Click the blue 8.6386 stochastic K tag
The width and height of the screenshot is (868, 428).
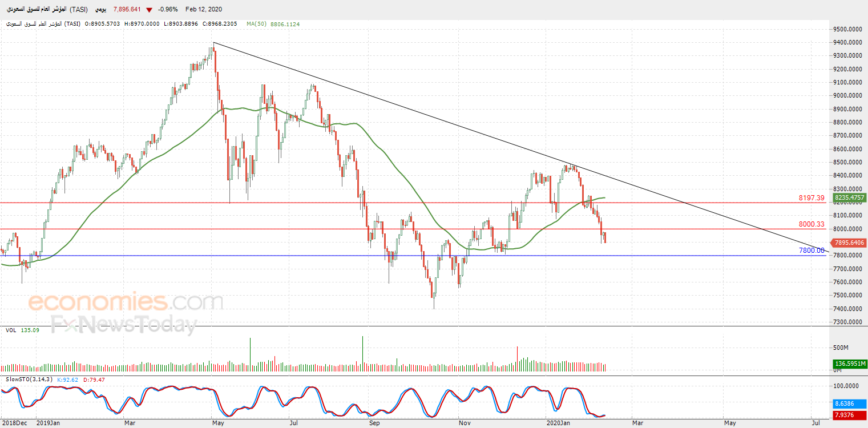click(x=849, y=403)
